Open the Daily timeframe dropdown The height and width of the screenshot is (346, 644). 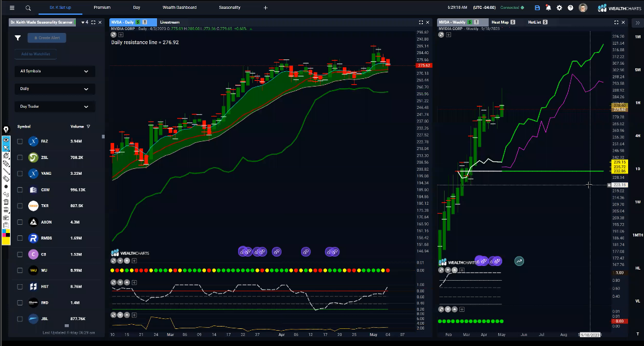tap(55, 89)
